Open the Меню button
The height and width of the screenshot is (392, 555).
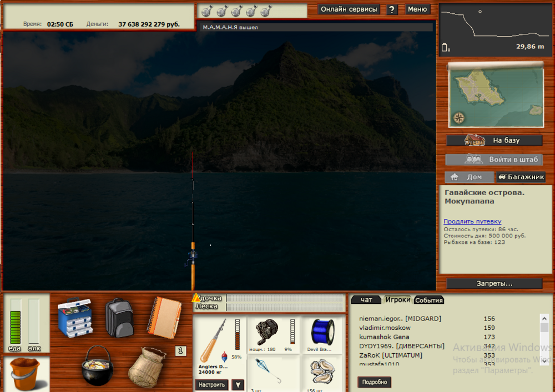click(417, 9)
